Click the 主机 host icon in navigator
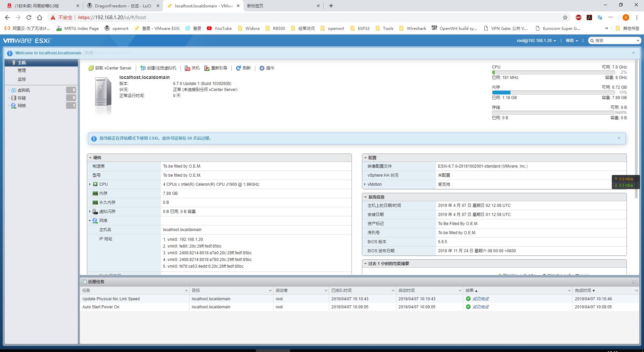Image resolution: width=644 pixels, height=352 pixels. pyautogui.click(x=14, y=63)
